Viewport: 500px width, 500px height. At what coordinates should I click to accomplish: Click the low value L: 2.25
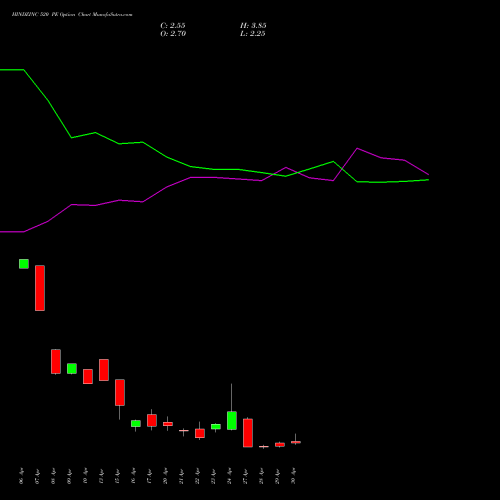tap(253, 34)
